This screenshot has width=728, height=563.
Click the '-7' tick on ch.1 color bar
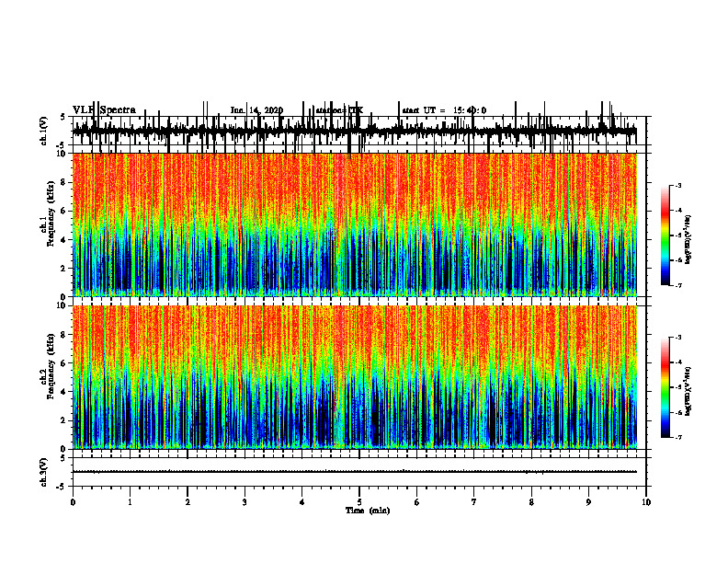[x=678, y=285]
